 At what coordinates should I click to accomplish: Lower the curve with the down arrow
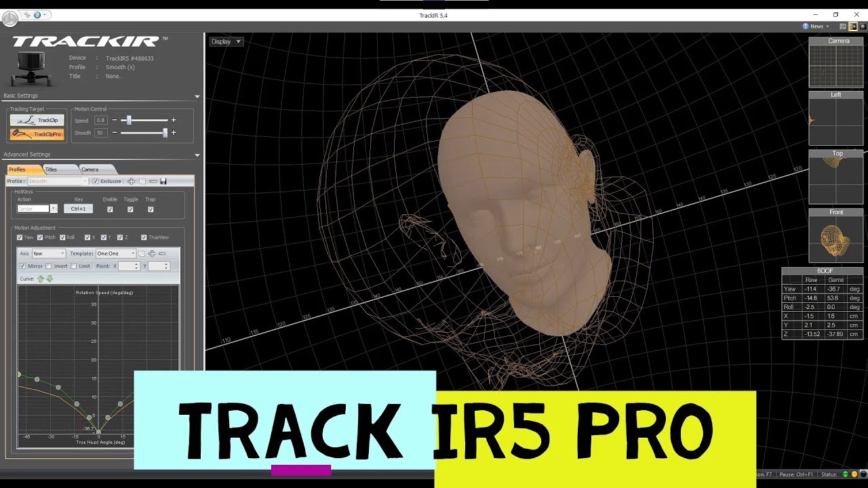click(x=49, y=279)
